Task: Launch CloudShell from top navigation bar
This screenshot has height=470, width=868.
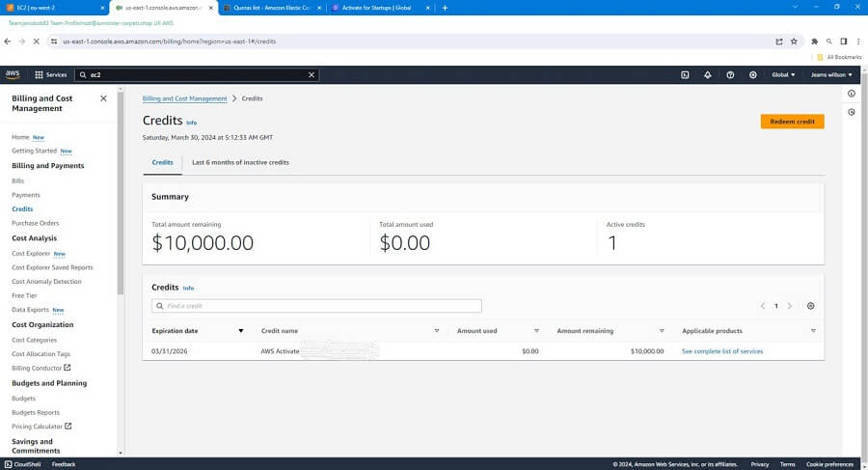Action: tap(685, 75)
